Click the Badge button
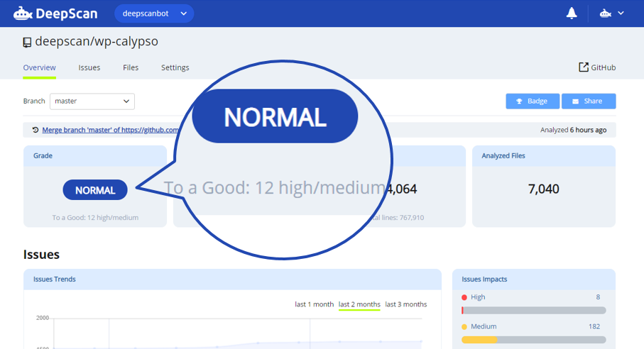 tap(533, 101)
